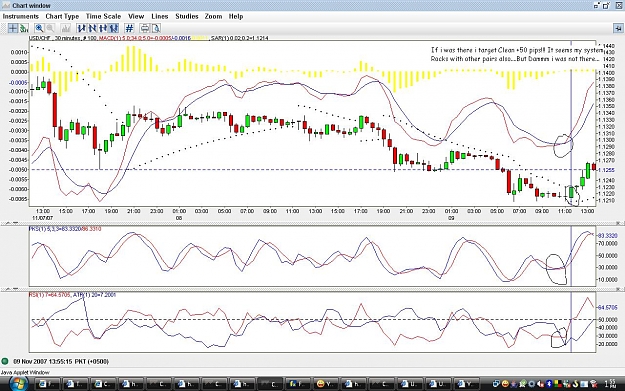Open the Lines menu
Viewport: 625px width, 391px height.
point(160,16)
